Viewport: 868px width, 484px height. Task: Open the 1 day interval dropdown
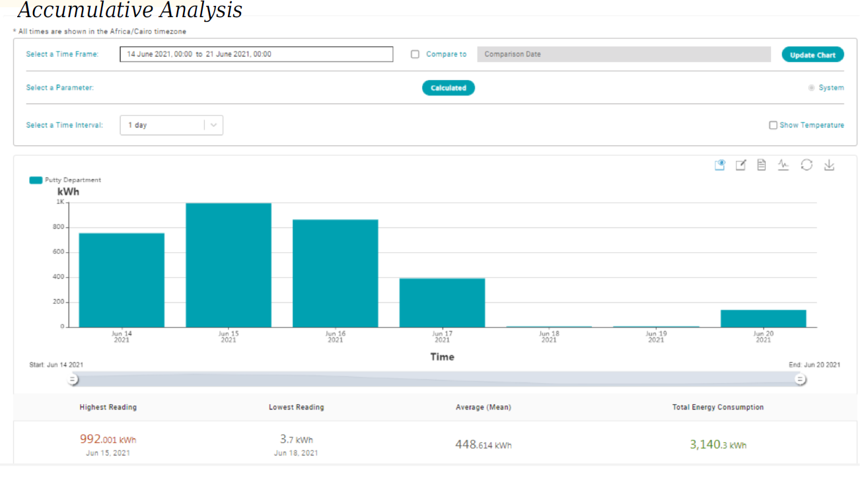click(163, 125)
